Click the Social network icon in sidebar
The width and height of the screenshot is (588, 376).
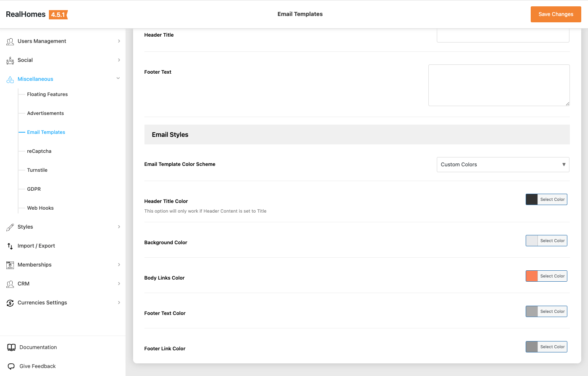[10, 61]
